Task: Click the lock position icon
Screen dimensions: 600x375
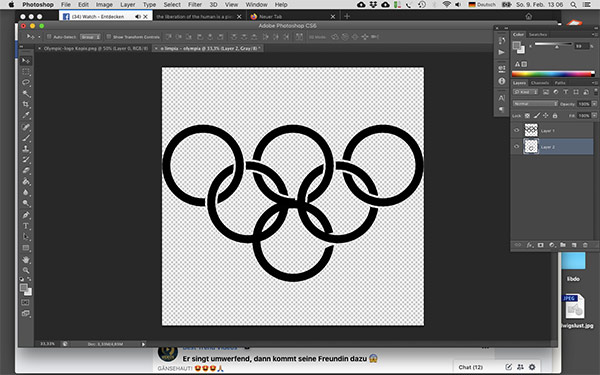Action: 546,116
